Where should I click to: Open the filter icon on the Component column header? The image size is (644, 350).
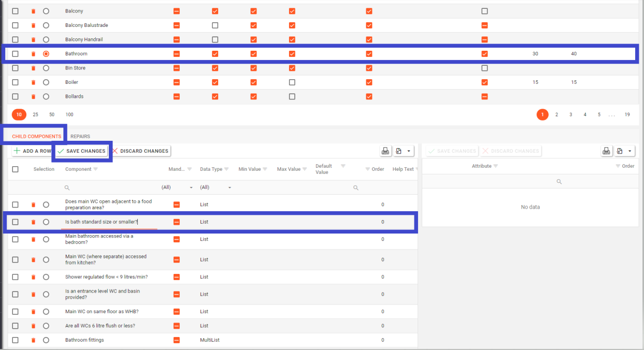[x=95, y=169]
